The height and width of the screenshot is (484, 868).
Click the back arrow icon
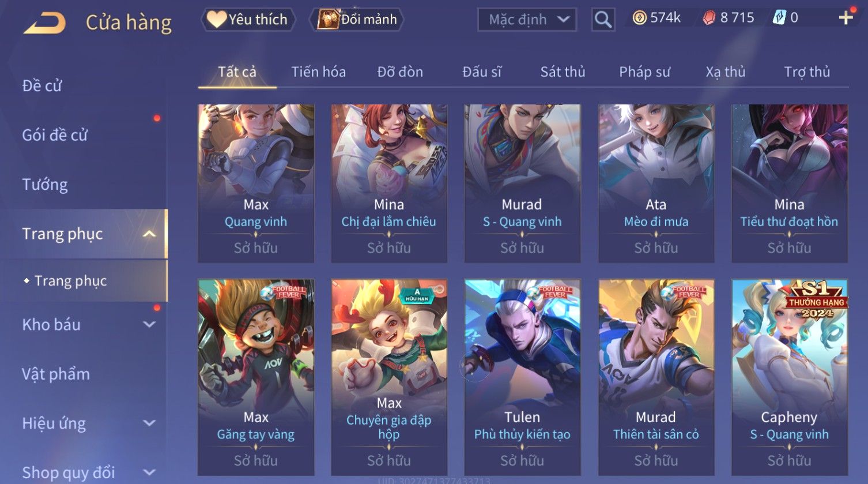pyautogui.click(x=45, y=23)
